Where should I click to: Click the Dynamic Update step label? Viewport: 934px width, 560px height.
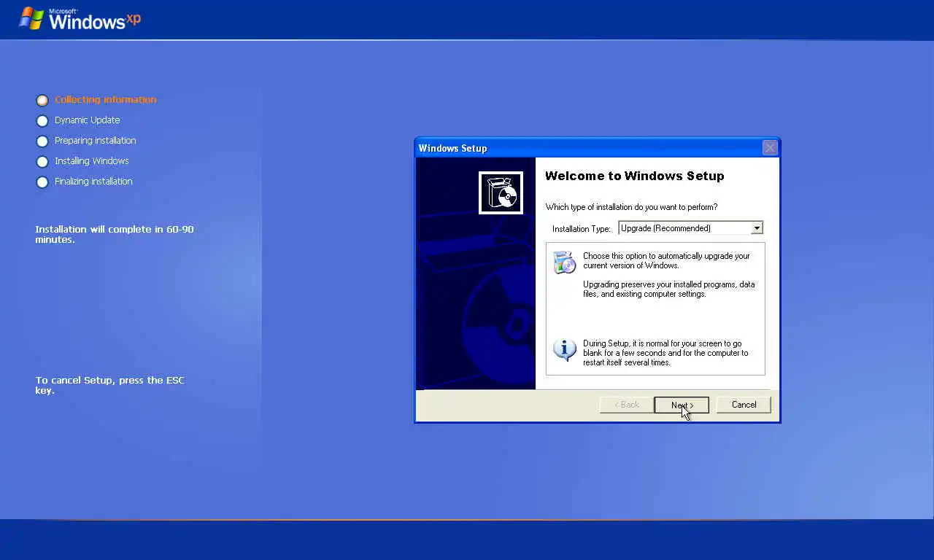click(x=87, y=120)
